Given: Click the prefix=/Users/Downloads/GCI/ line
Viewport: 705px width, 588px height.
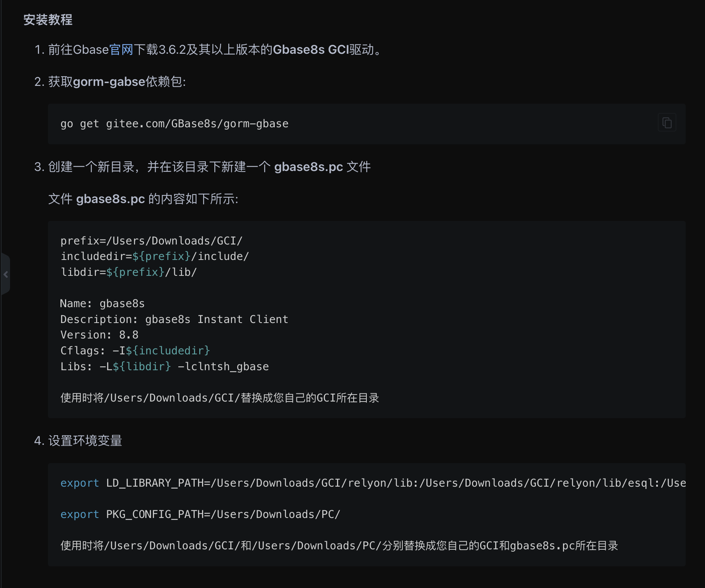Looking at the screenshot, I should (x=151, y=241).
